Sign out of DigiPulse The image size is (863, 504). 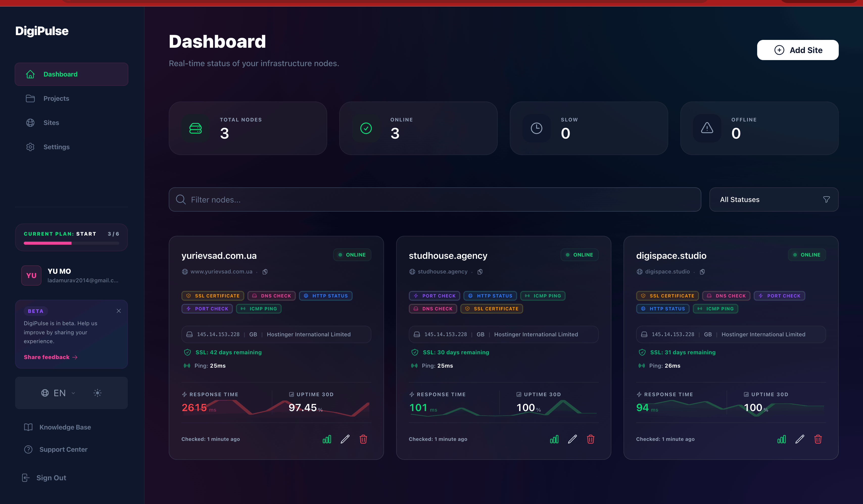coord(44,478)
